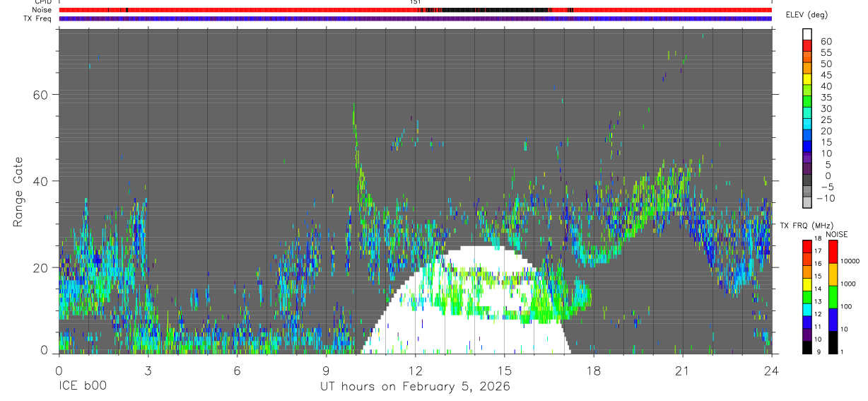
Task: Click the 'UT hours on February 5, 2026' axis title
Action: point(415,387)
